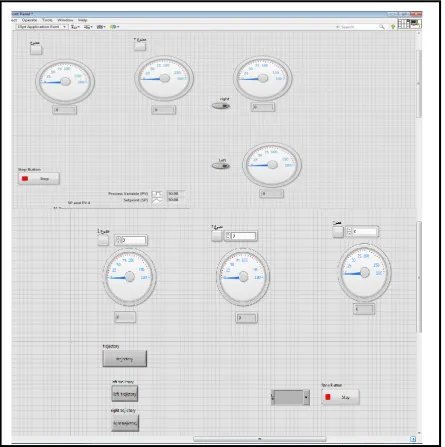445x447 pixels.
Task: Click the blue icon in the bottom-right corner
Action: pos(413,439)
